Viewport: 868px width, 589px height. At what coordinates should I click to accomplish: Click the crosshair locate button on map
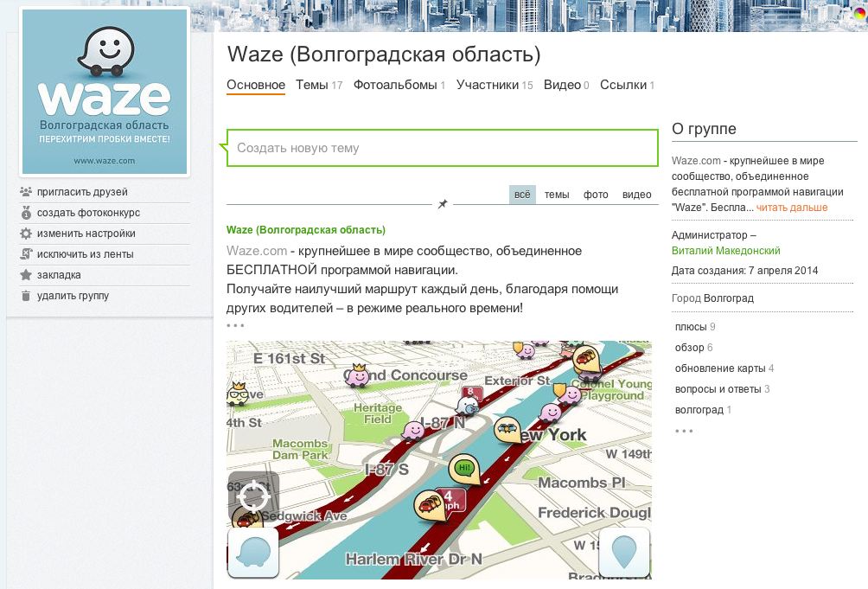[x=253, y=497]
